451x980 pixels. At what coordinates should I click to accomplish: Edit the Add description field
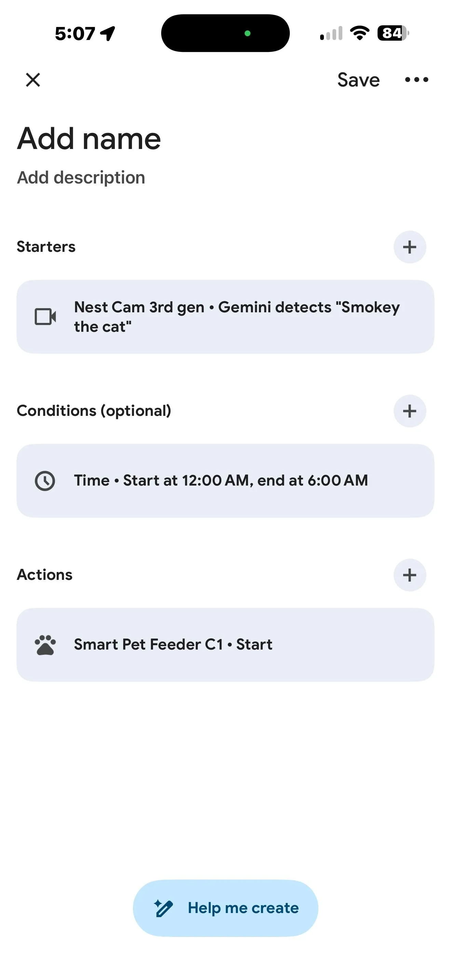[81, 178]
